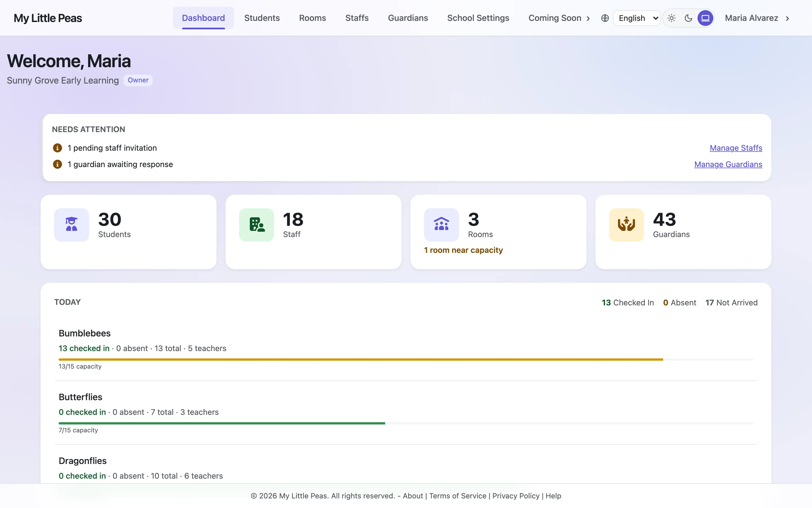
Task: Click 'Sunny Grove Early Learning' school name
Action: pos(63,81)
